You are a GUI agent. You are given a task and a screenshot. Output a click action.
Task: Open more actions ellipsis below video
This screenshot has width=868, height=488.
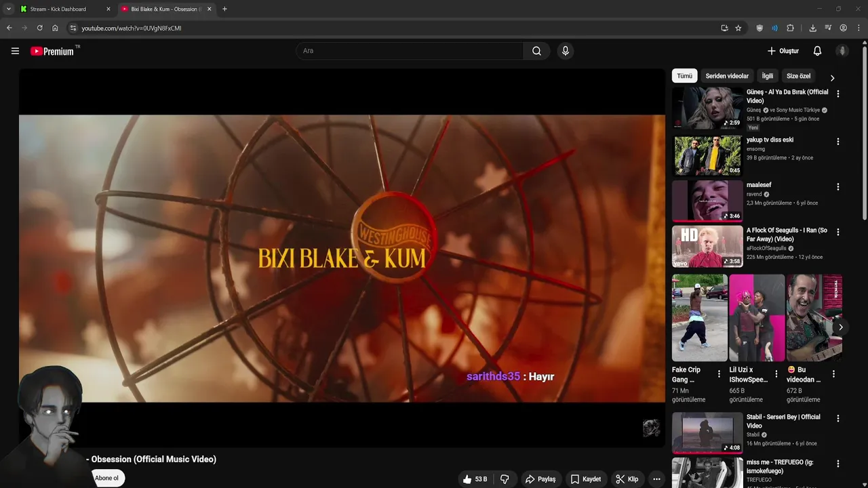(x=656, y=479)
